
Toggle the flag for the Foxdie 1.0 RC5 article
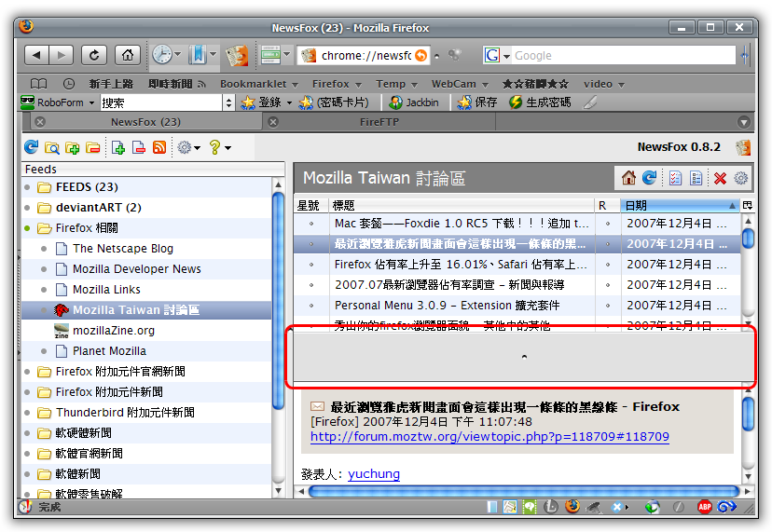(311, 224)
